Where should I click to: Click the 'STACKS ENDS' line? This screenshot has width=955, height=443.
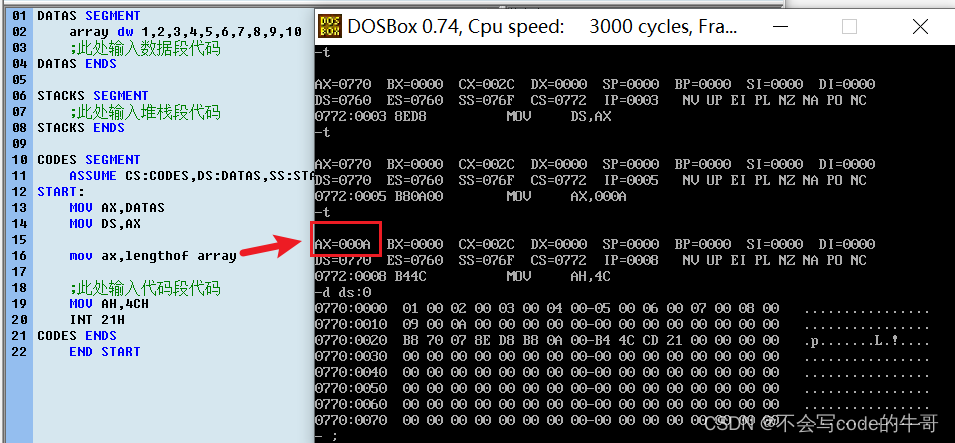[x=81, y=127]
